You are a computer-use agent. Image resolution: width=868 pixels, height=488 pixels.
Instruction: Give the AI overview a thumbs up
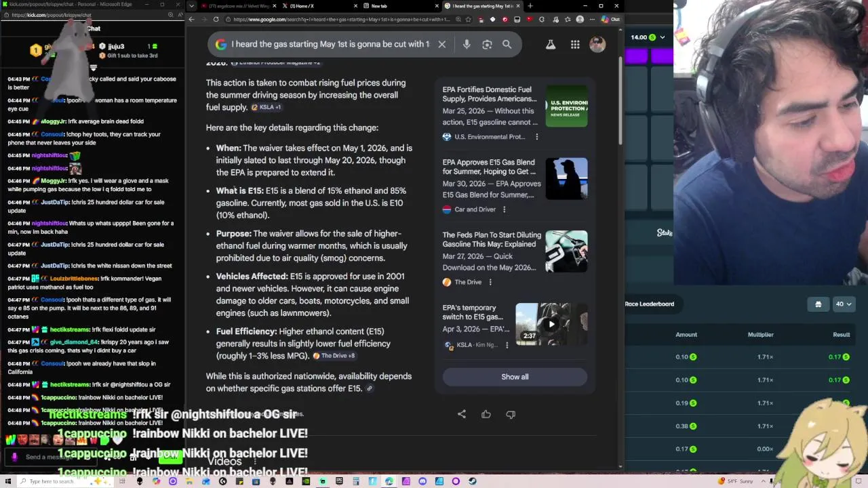point(486,414)
